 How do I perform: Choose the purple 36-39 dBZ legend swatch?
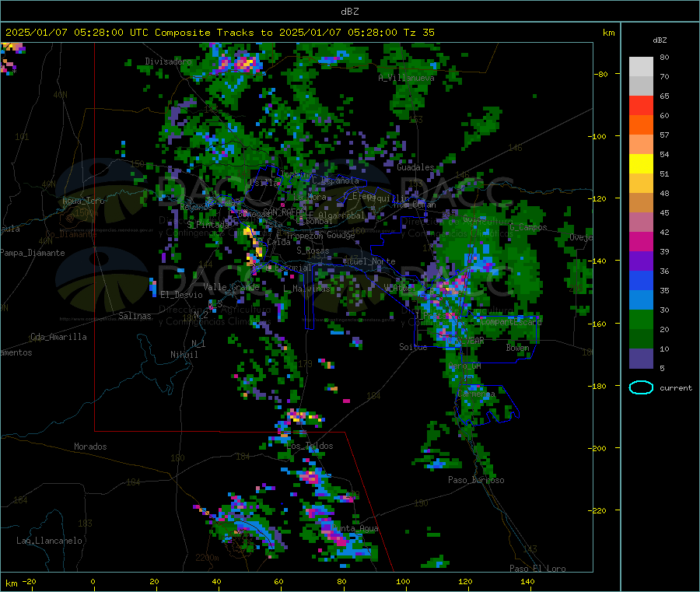point(641,261)
